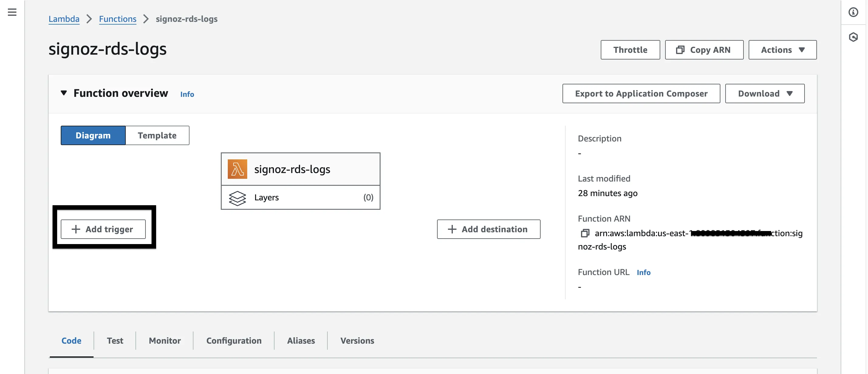Image resolution: width=868 pixels, height=374 pixels.
Task: Click the Last modified label
Action: coord(604,178)
